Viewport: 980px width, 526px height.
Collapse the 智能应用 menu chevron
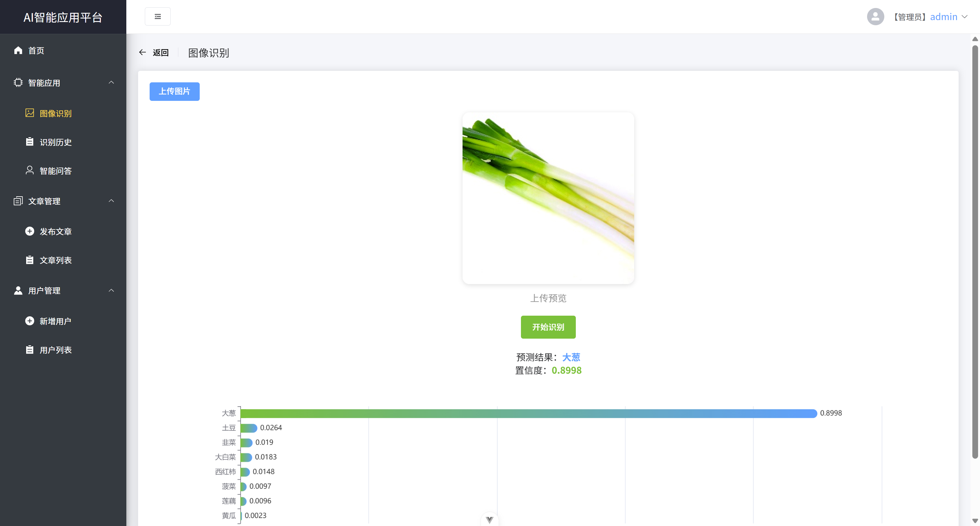pyautogui.click(x=111, y=83)
